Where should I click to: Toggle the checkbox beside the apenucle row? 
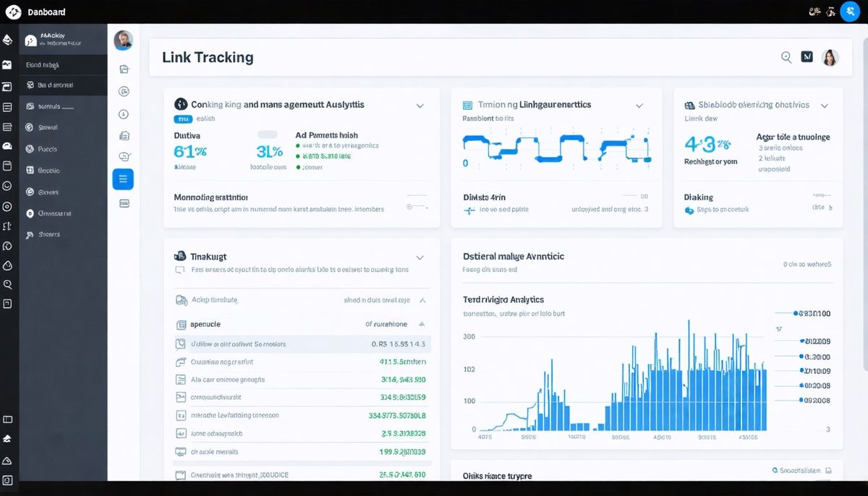pos(181,325)
